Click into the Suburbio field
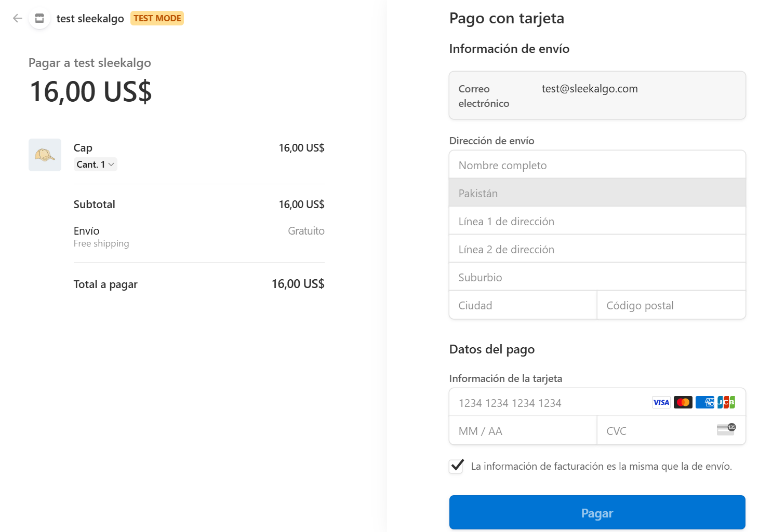Image resolution: width=759 pixels, height=532 pixels. click(597, 277)
